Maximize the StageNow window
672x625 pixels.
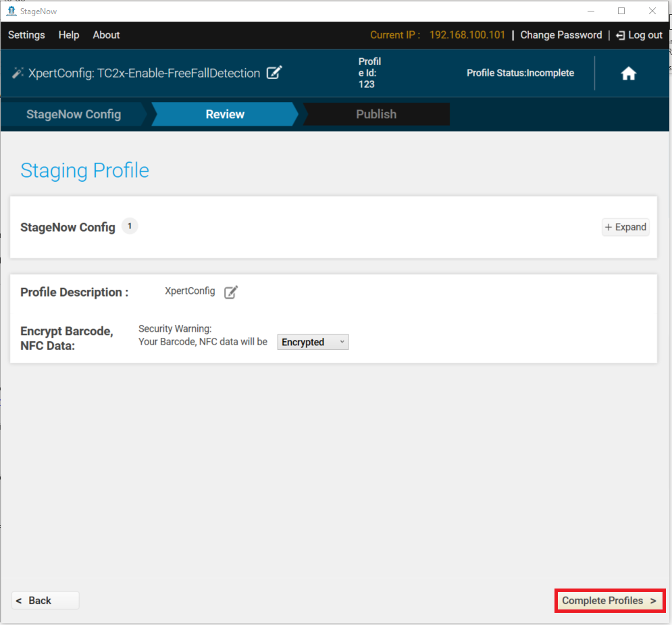coord(621,11)
